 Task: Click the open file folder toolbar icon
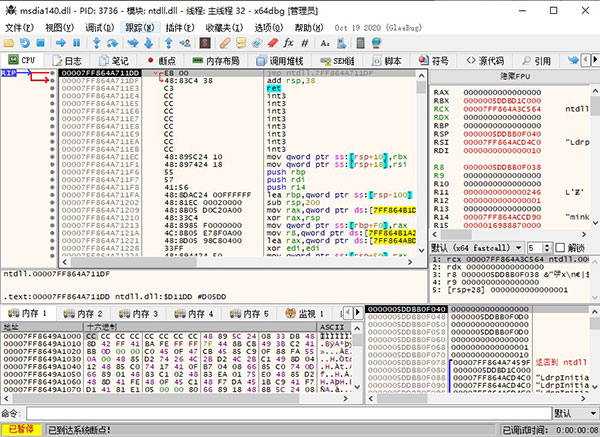pos(8,43)
